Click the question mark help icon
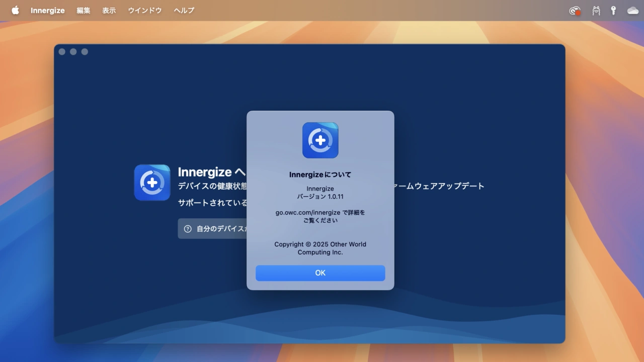Image resolution: width=644 pixels, height=362 pixels. tap(188, 229)
